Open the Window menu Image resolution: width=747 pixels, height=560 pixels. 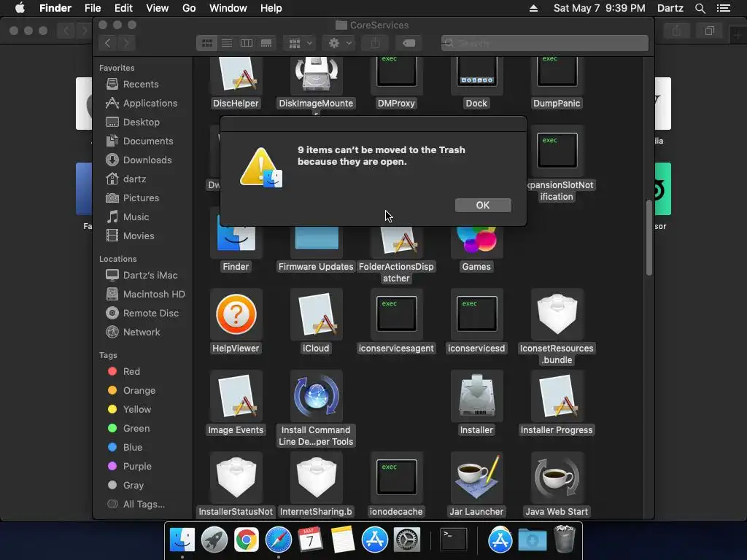(x=228, y=8)
